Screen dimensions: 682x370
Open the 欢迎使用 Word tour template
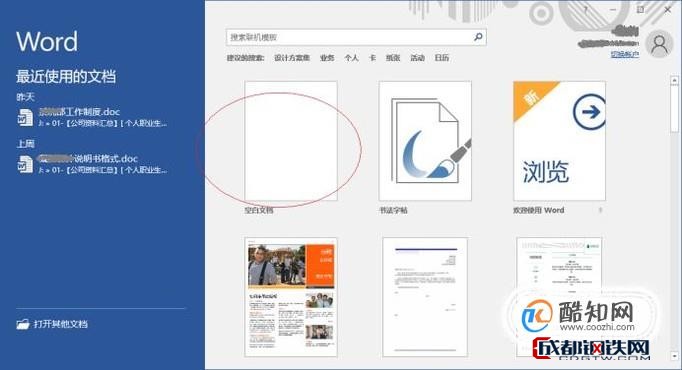click(559, 141)
